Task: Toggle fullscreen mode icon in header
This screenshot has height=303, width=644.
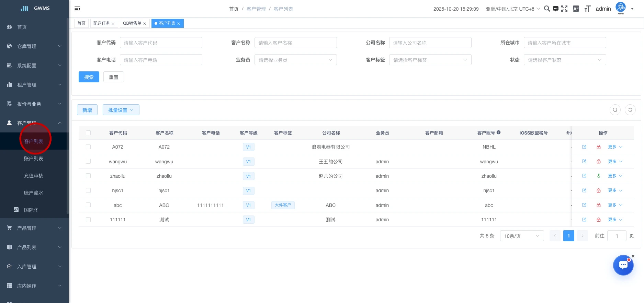Action: click(564, 9)
